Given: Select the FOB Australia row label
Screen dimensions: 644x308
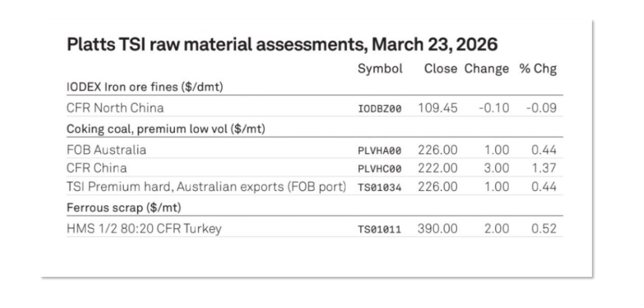Looking at the screenshot, I should (x=106, y=150).
